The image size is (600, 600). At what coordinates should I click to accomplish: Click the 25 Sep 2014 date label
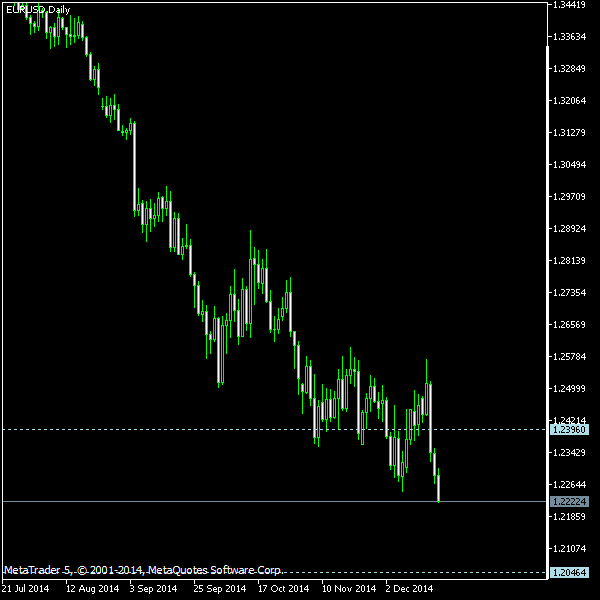click(x=220, y=588)
